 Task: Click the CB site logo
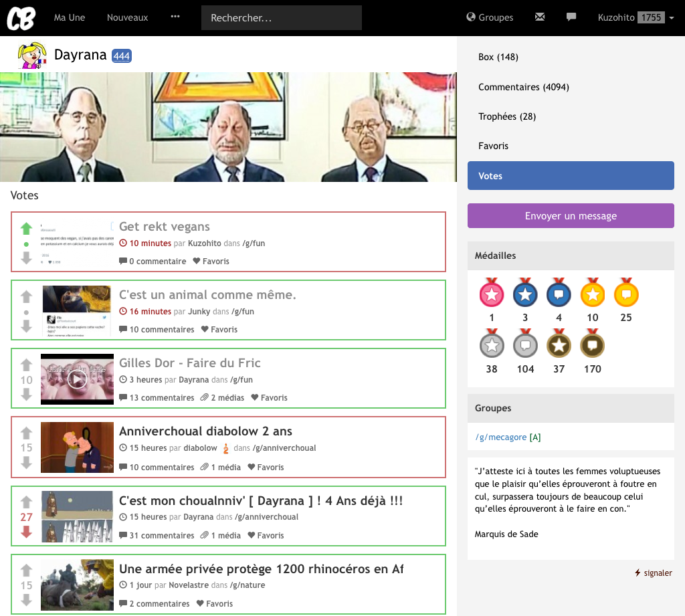[21, 18]
